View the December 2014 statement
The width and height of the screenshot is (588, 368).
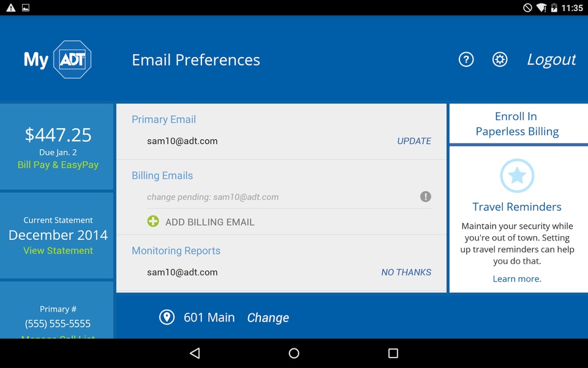58,250
